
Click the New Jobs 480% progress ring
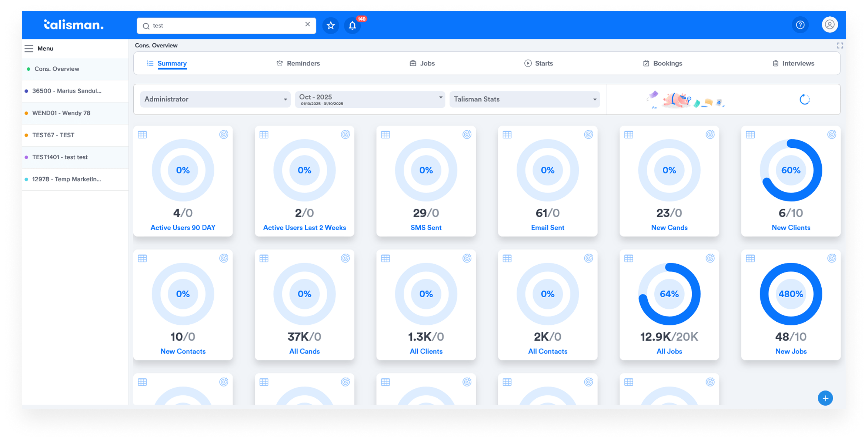point(791,294)
